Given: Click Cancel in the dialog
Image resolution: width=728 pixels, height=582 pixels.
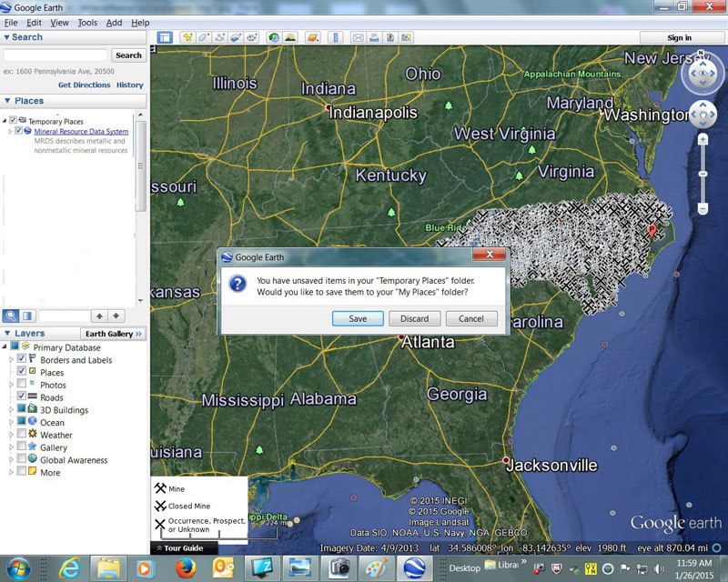Looking at the screenshot, I should click(471, 319).
